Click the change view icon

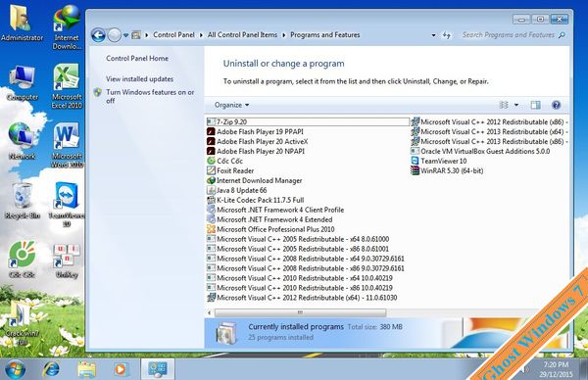click(504, 105)
